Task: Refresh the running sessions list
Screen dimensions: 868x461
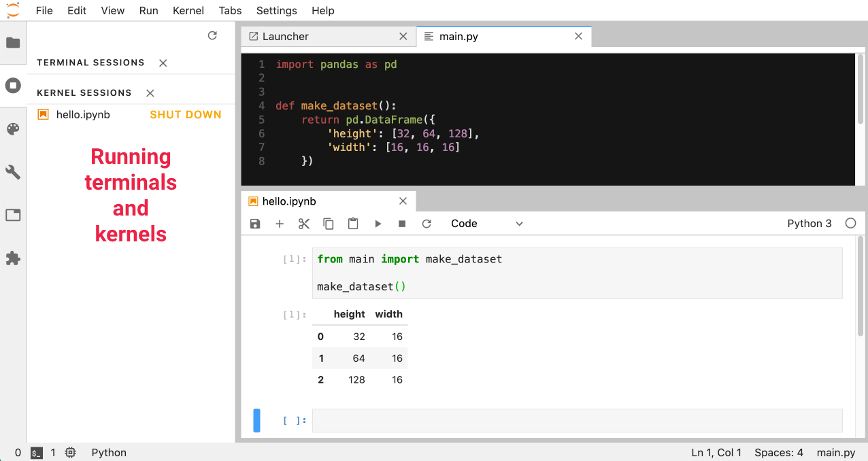Action: click(x=212, y=36)
